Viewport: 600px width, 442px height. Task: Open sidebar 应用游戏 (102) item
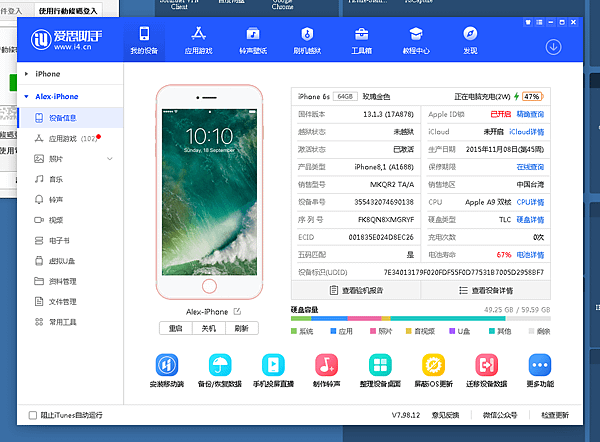click(x=70, y=139)
